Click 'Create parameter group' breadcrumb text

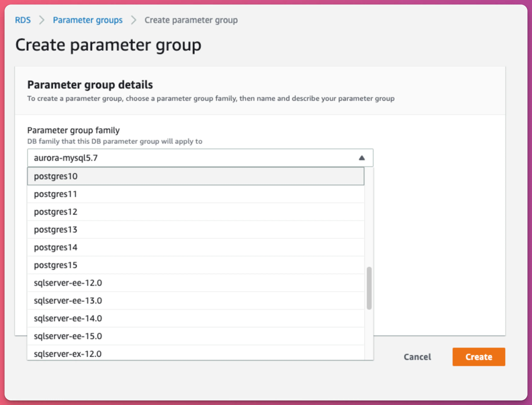click(x=191, y=20)
